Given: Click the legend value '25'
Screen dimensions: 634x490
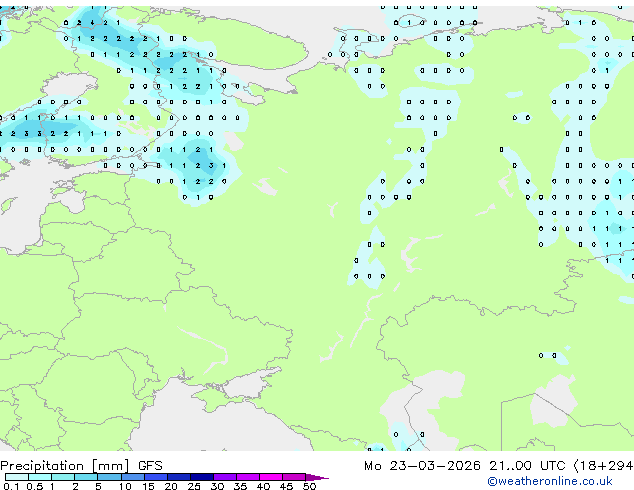Looking at the screenshot, I should 194,486.
